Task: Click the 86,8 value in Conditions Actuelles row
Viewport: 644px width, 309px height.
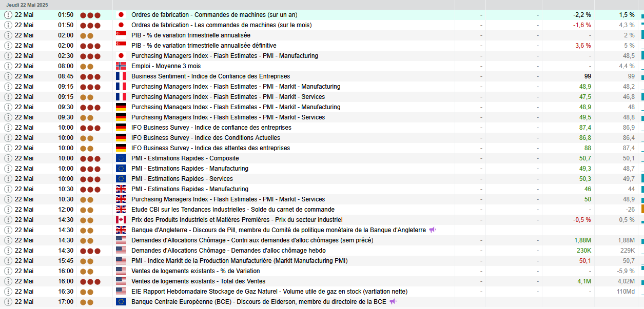Action: point(585,138)
